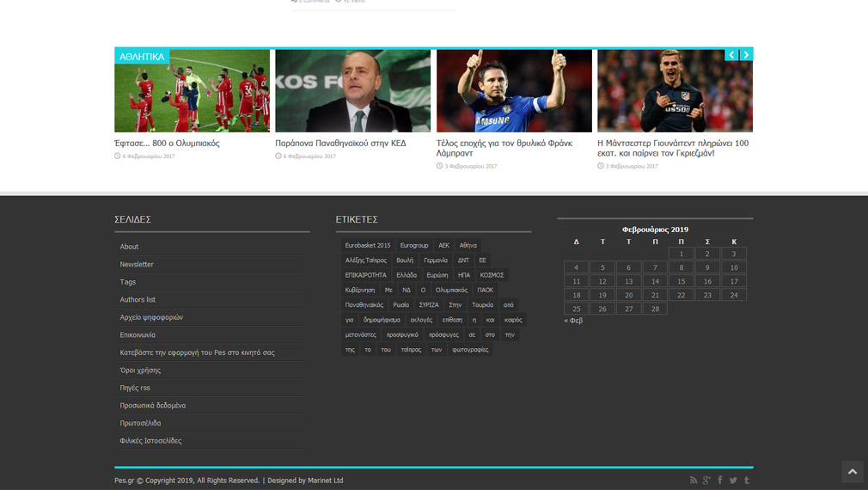The image size is (868, 490).
Task: Open the Tags page link
Action: [128, 282]
